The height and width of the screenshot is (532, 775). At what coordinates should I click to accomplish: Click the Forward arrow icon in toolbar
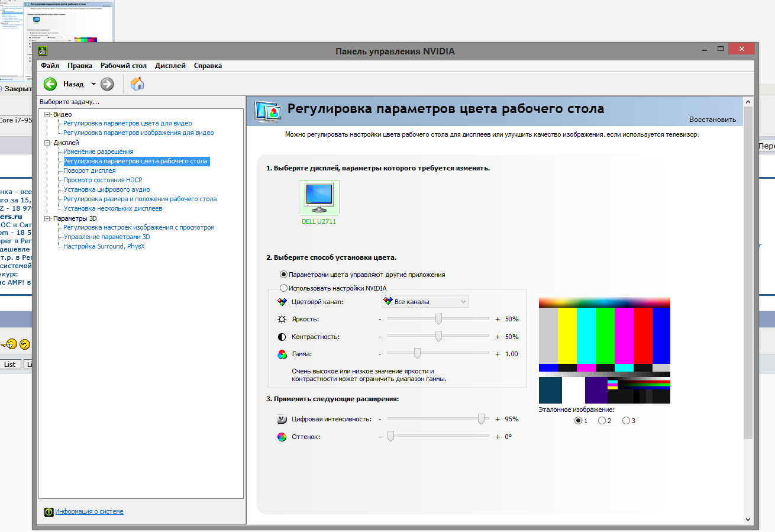pos(107,84)
